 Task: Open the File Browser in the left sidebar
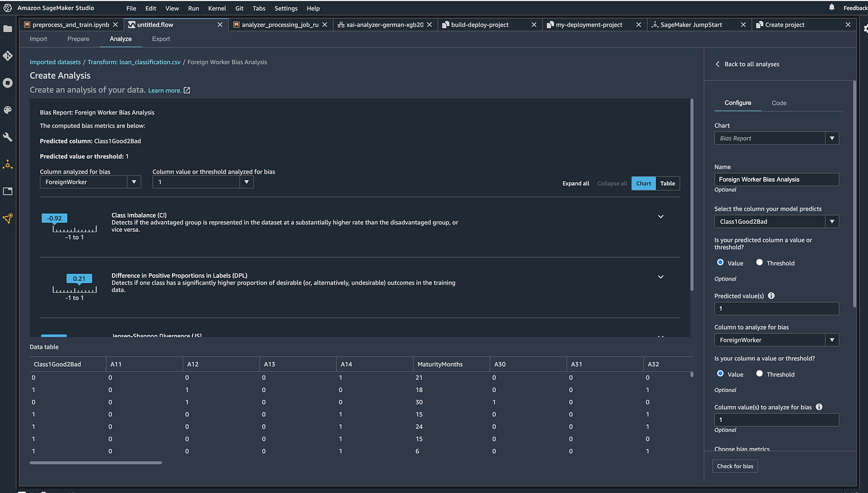8,28
